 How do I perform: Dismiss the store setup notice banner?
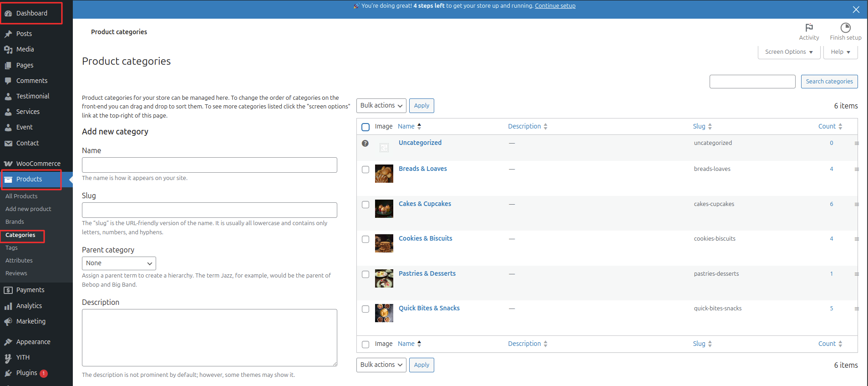(x=856, y=10)
